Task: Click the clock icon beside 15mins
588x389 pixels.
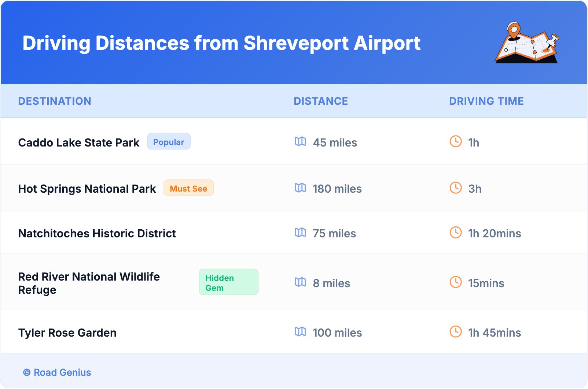Action: click(x=456, y=282)
